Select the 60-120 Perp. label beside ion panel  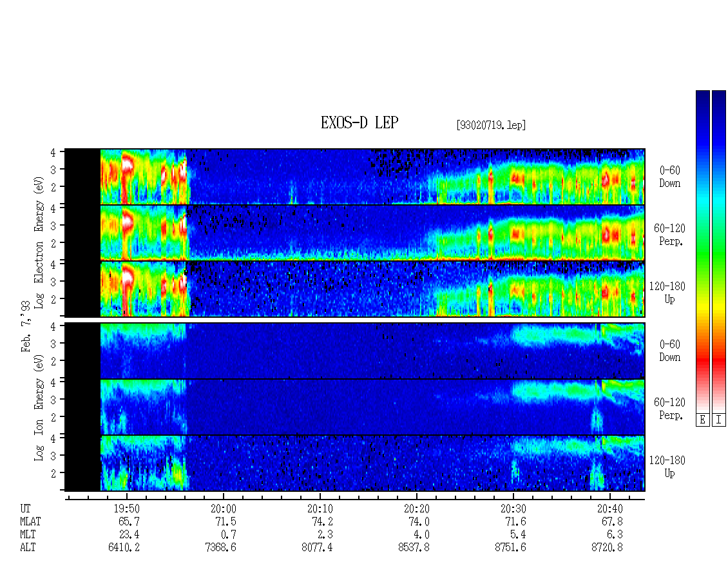coord(669,409)
